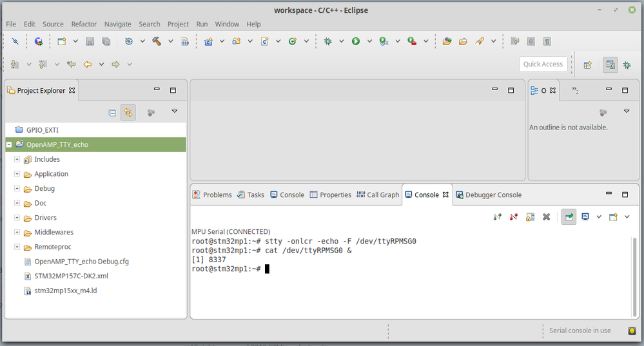644x346 pixels.
Task: Click Open Console new icon
Action: [613, 216]
